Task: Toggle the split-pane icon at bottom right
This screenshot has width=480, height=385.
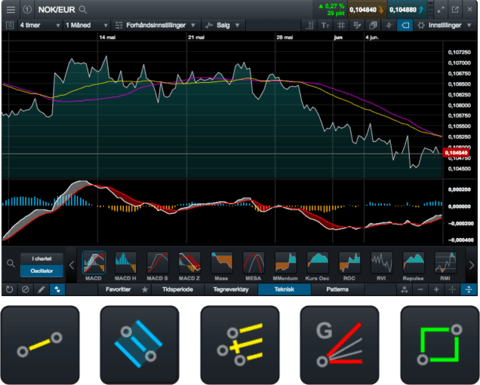Action: [x=469, y=289]
